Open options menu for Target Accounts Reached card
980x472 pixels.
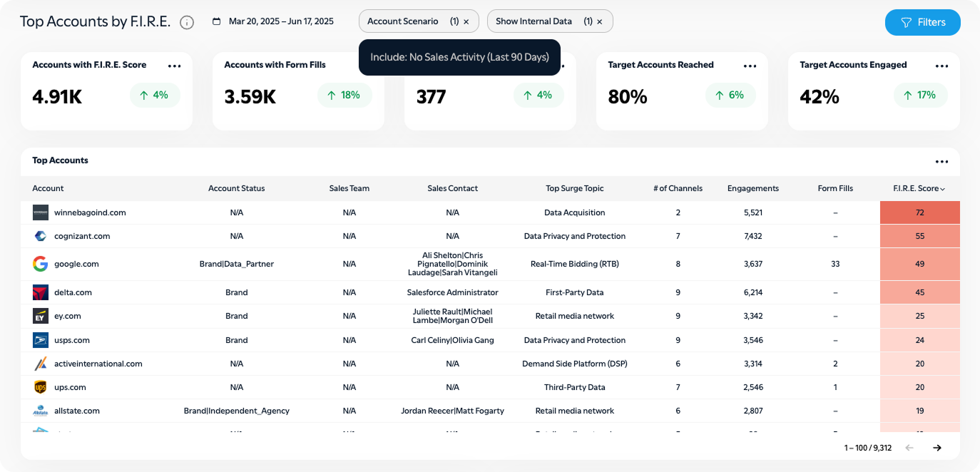[750, 66]
